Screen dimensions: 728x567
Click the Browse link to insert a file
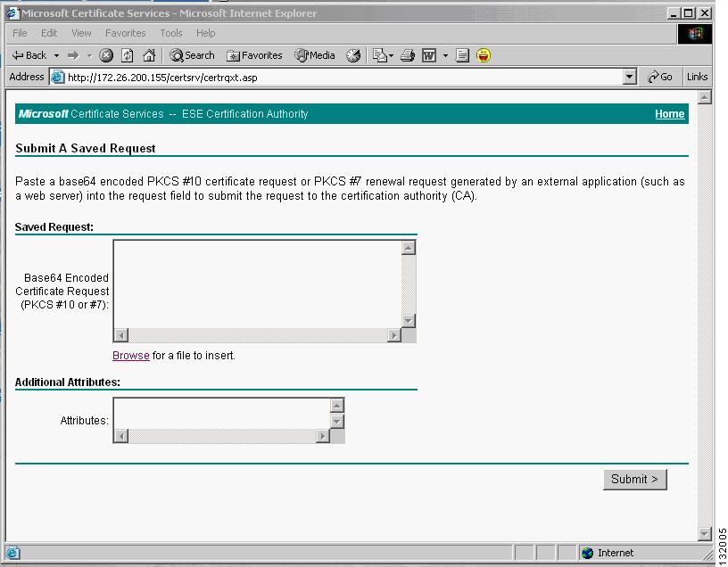click(131, 356)
